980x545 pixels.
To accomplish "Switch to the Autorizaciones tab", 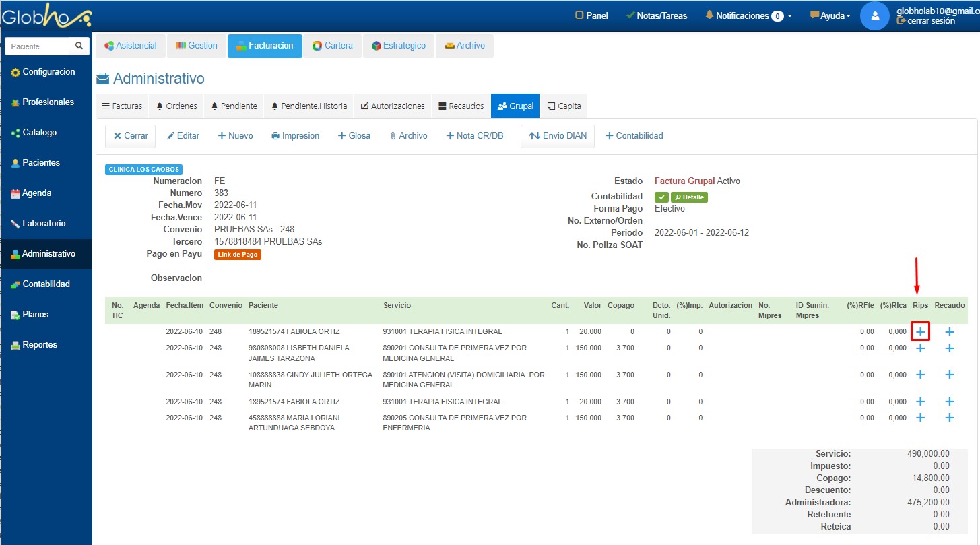I will [393, 106].
